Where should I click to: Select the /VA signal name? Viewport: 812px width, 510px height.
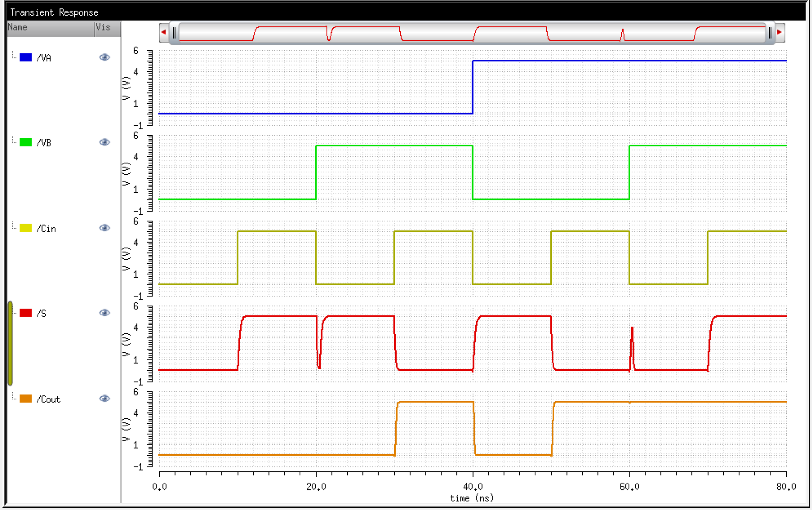(x=44, y=58)
